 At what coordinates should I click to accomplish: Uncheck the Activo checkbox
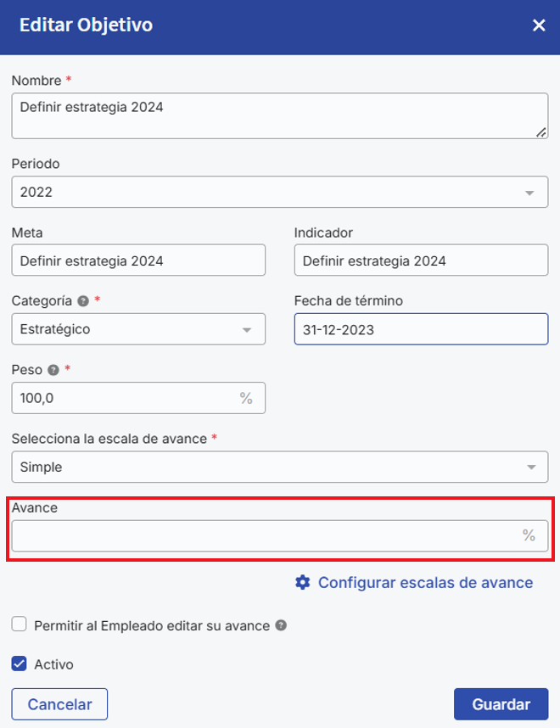point(19,664)
